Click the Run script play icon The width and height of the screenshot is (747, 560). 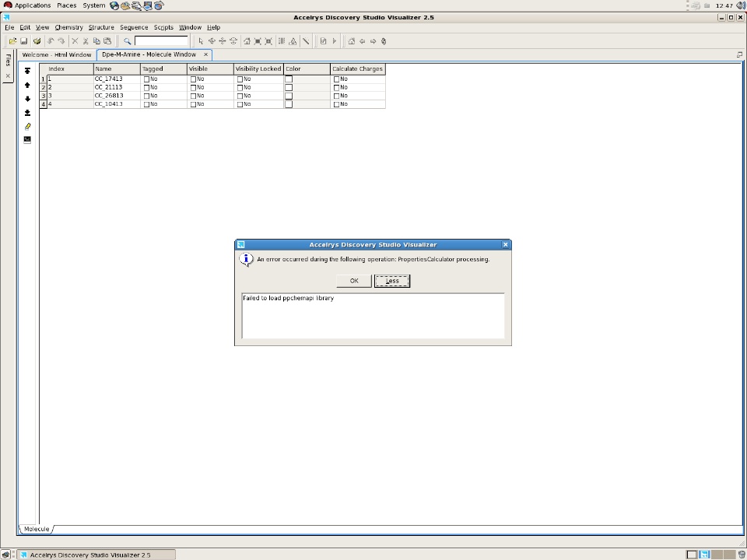click(335, 41)
